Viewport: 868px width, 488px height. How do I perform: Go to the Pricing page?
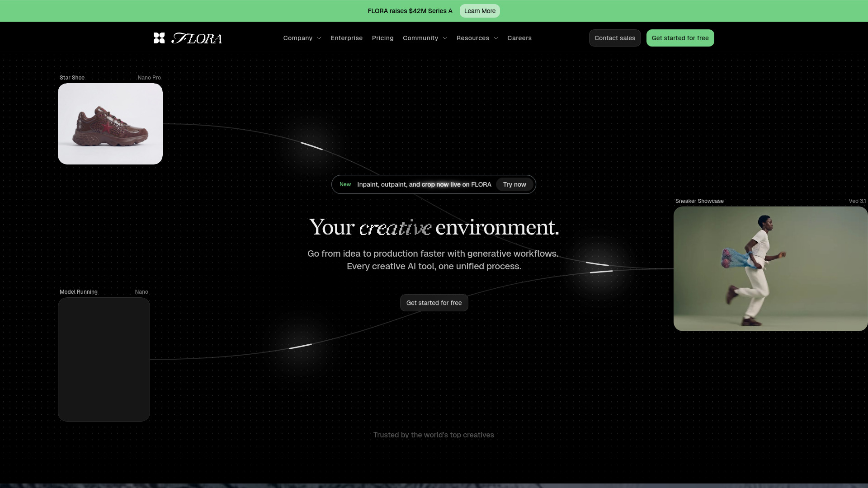382,38
